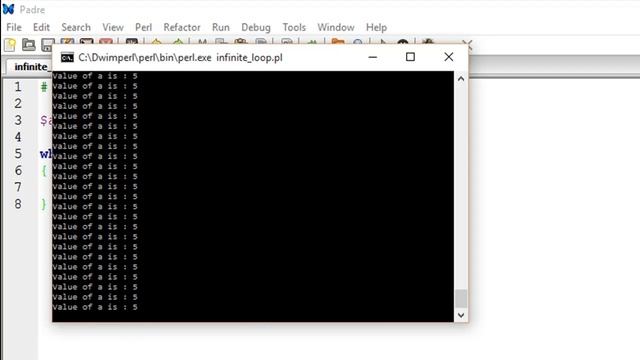The width and height of the screenshot is (640, 360).
Task: Select the infinite_ editor tab
Action: click(30, 67)
